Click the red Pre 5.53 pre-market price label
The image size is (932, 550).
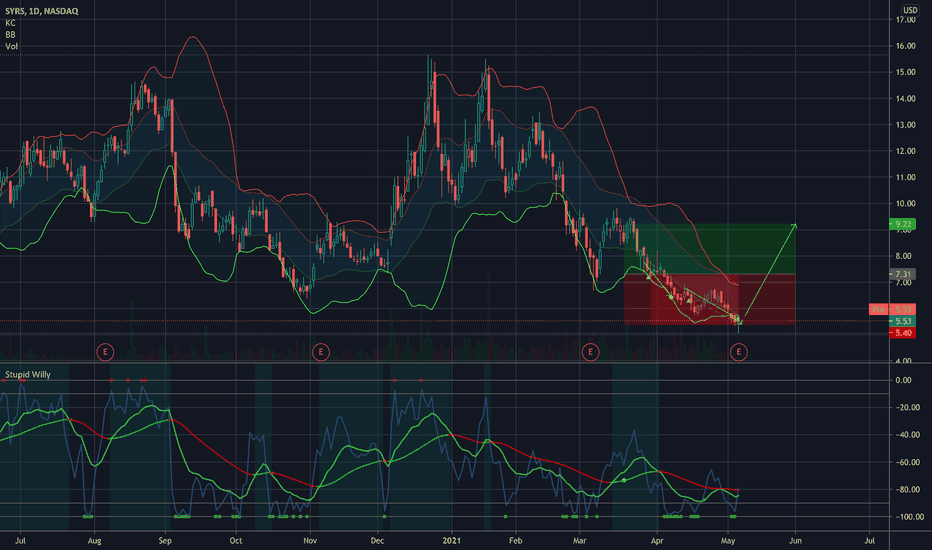pos(892,309)
